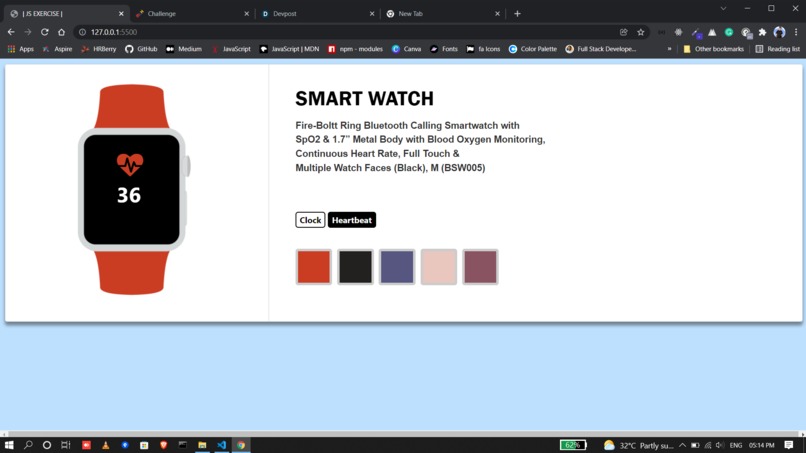Viewport: 806px width, 453px height.
Task: Open the terminal icon on taskbar
Action: click(182, 445)
